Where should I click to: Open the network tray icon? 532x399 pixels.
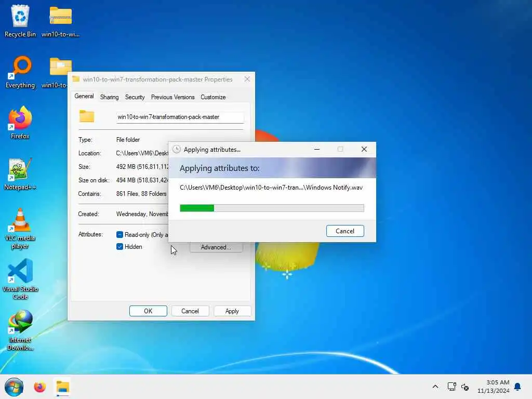point(451,387)
